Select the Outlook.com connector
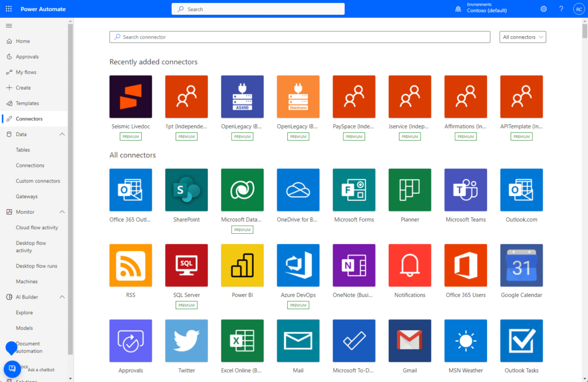Screen dimensions: 588x382 tap(521, 190)
